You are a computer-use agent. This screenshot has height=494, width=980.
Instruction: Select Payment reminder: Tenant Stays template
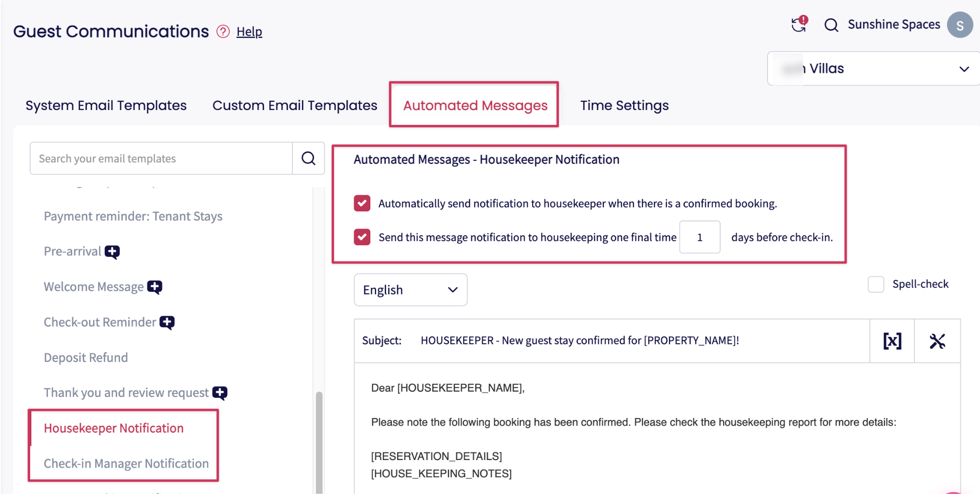[133, 216]
